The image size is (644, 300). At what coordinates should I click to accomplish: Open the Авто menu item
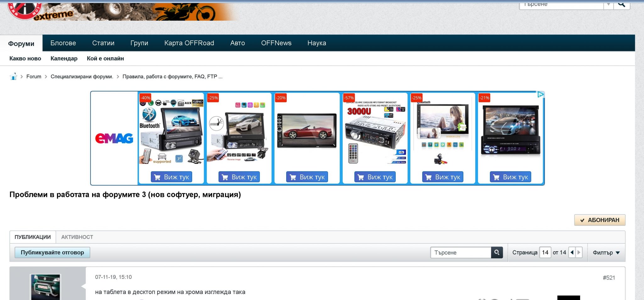tap(237, 43)
